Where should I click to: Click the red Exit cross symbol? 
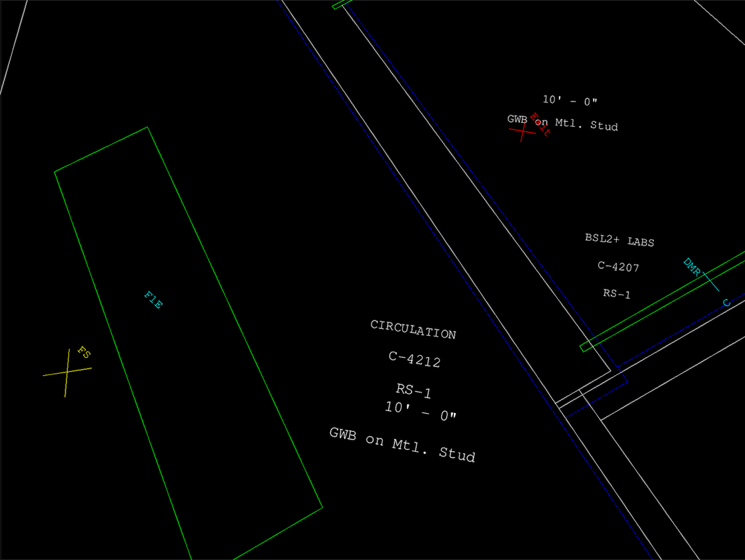point(524,132)
